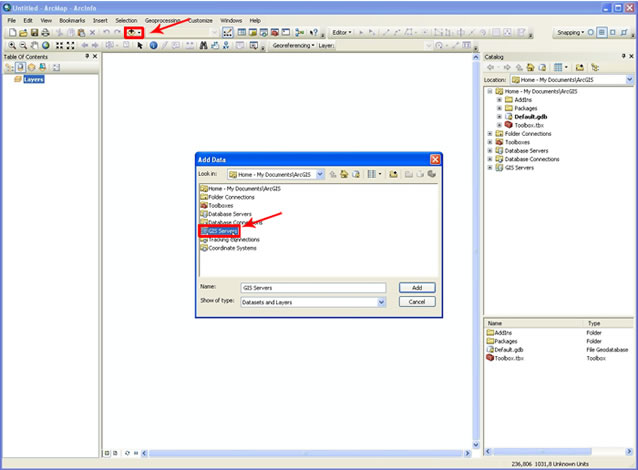638x470 pixels.
Task: Click the Open map document icon
Action: pyautogui.click(x=23, y=33)
